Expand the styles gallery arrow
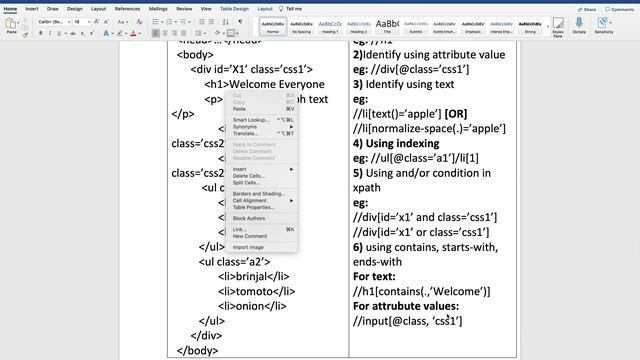This screenshot has width=640, height=360. pyautogui.click(x=548, y=27)
